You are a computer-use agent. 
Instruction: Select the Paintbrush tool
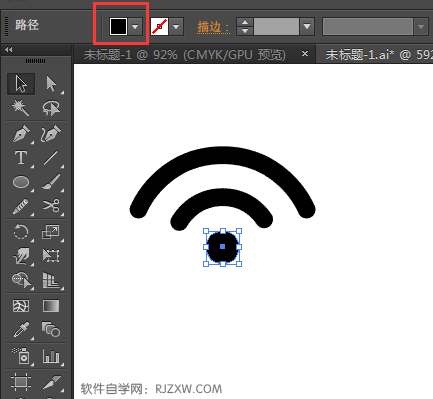[51, 182]
